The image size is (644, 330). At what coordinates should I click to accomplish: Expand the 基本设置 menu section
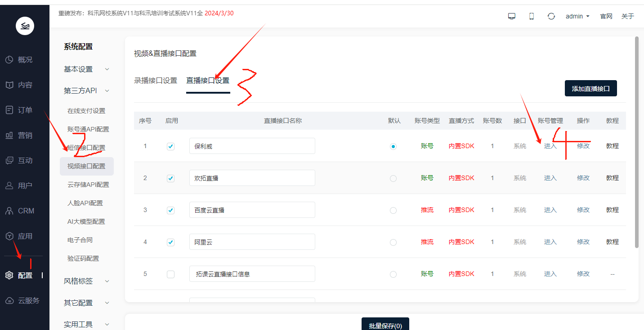86,69
